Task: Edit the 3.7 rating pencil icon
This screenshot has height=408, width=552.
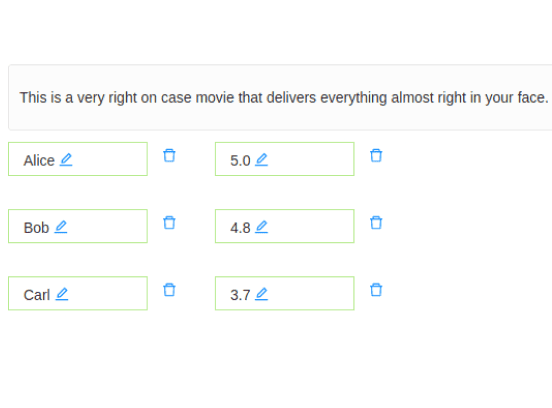Action: 261,294
